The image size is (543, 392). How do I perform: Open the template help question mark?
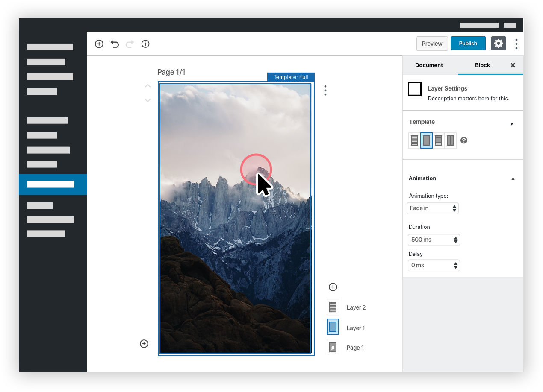coord(464,140)
